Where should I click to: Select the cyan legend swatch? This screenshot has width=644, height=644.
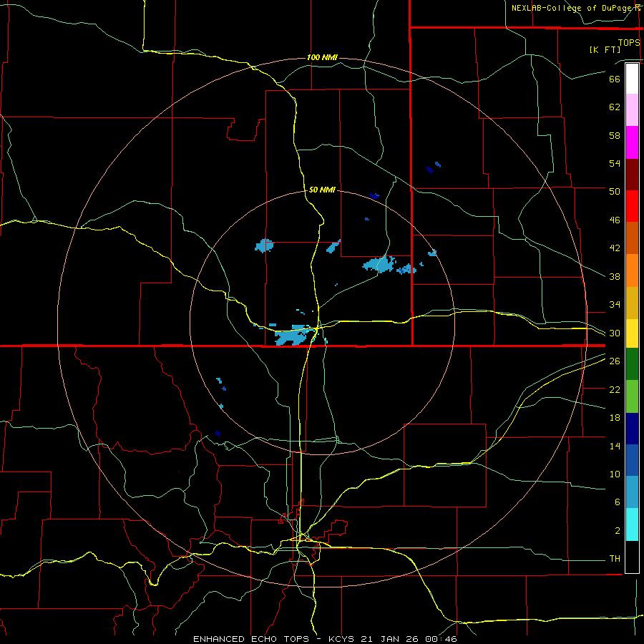click(632, 524)
